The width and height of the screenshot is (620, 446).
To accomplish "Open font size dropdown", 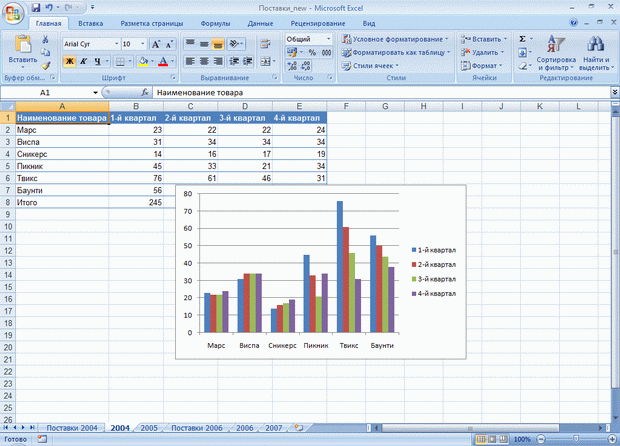I will coord(143,44).
